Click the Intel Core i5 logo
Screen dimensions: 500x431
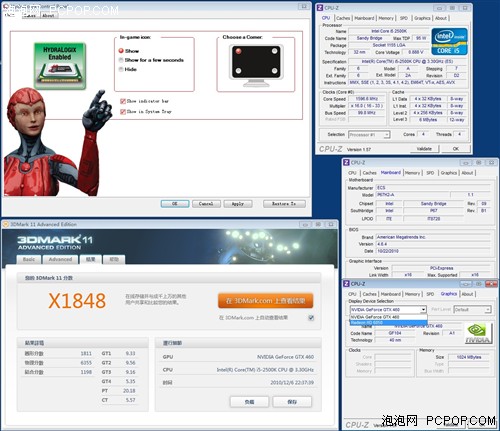click(x=449, y=41)
